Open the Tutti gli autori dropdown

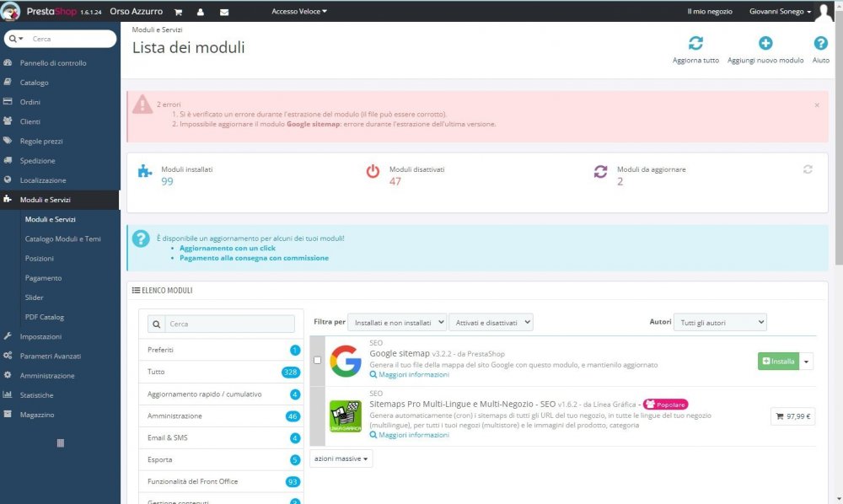720,323
